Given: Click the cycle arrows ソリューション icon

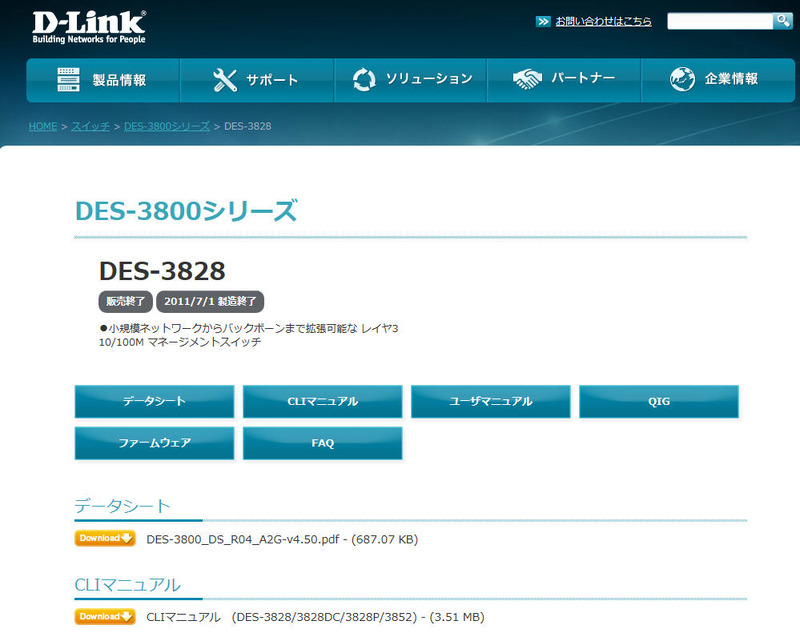Looking at the screenshot, I should click(x=364, y=79).
